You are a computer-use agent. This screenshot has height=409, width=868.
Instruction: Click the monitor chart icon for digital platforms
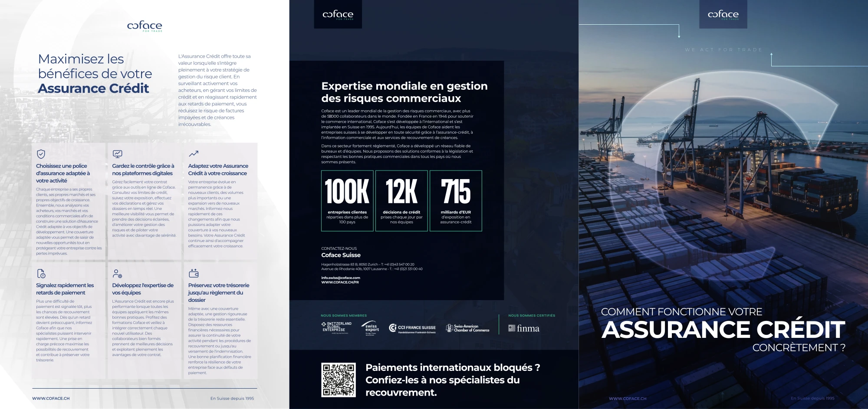click(117, 154)
